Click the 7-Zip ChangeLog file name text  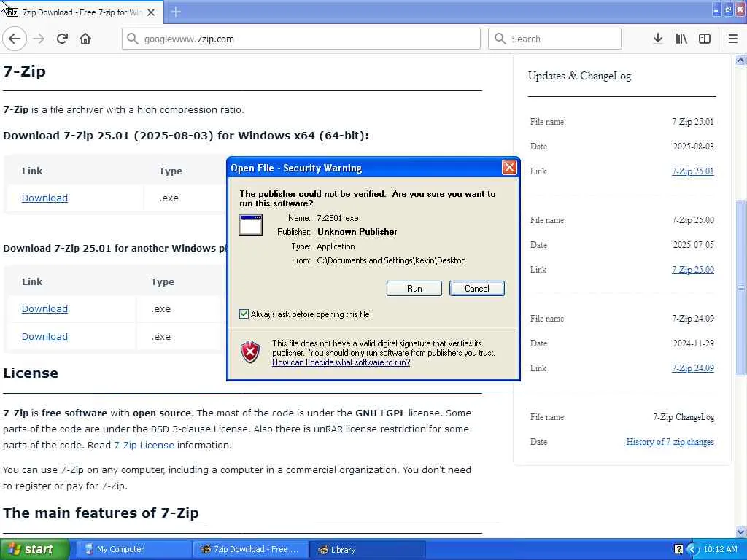point(683,417)
